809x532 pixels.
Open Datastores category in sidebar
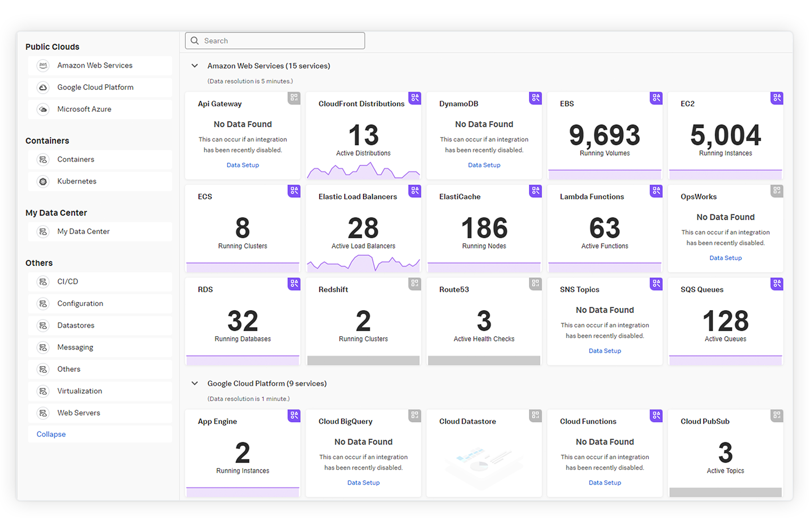click(x=100, y=326)
